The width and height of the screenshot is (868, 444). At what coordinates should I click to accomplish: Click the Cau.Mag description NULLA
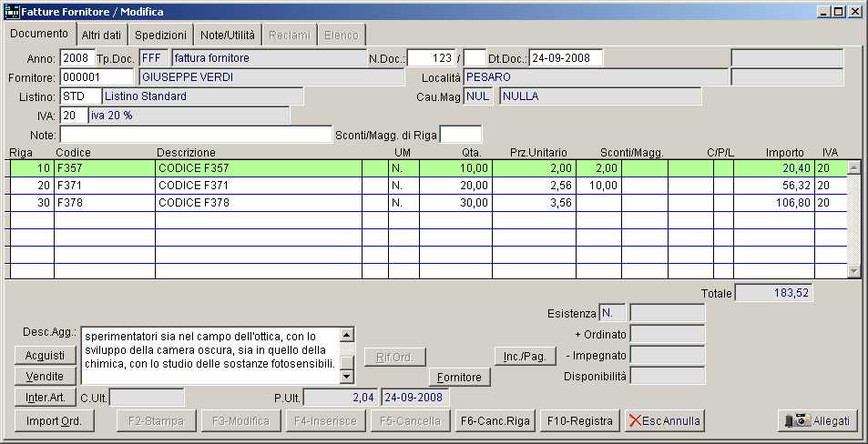click(x=600, y=96)
